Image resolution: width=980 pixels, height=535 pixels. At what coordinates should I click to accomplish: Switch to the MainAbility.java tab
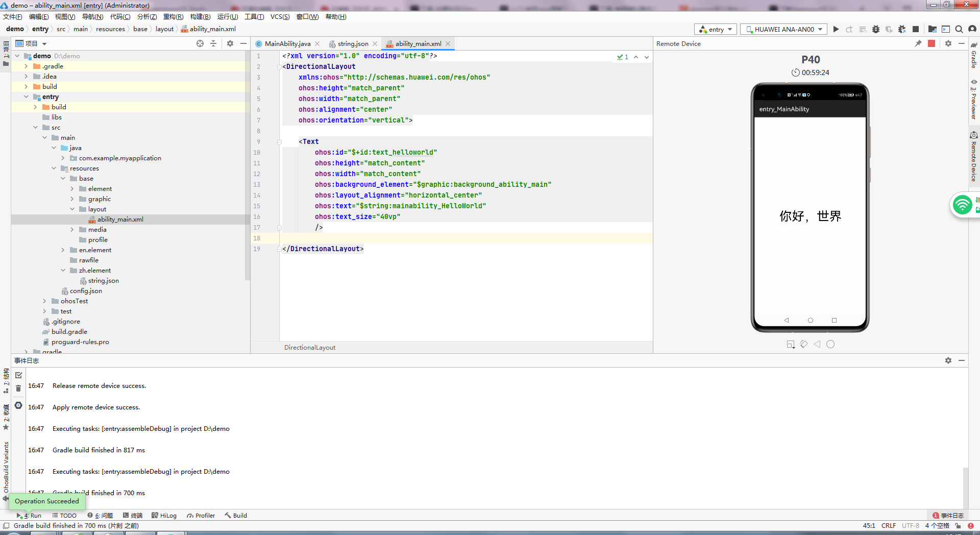tap(287, 44)
